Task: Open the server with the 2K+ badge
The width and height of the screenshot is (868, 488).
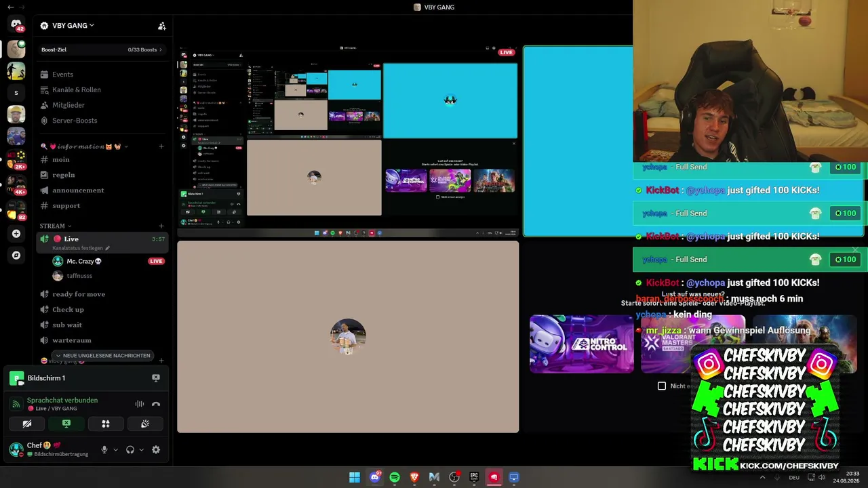Action: (16, 159)
